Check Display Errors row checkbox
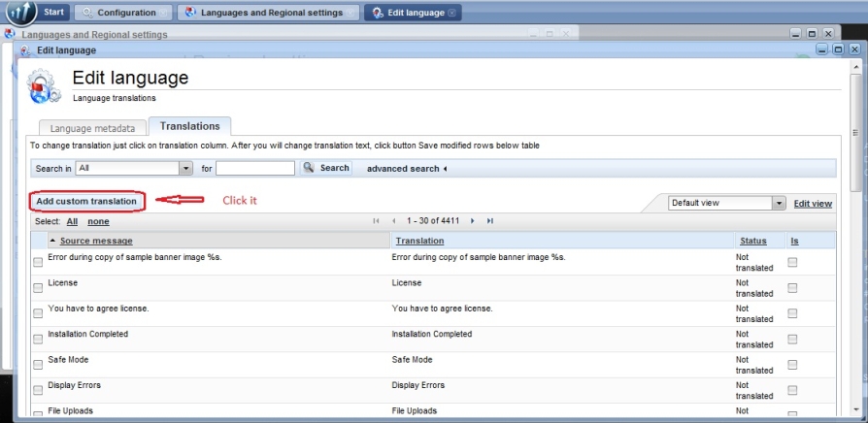Viewport: 868px width, 423px height. [x=38, y=390]
